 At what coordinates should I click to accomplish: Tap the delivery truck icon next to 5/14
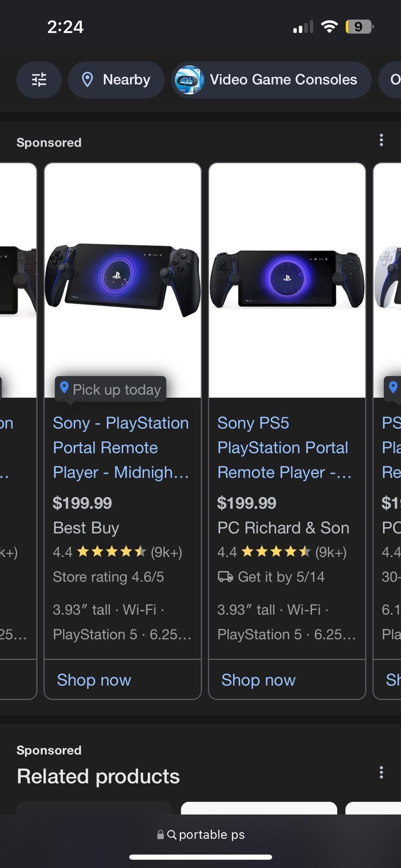pos(226,577)
